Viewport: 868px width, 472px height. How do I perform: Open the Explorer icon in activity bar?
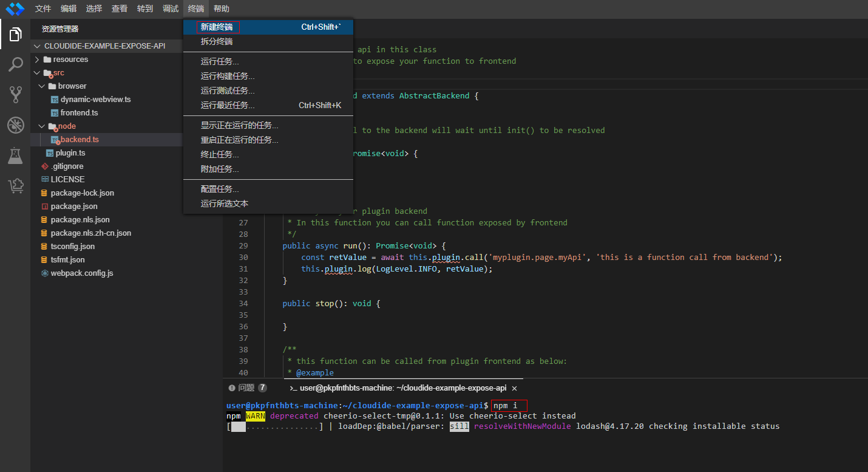coord(15,35)
